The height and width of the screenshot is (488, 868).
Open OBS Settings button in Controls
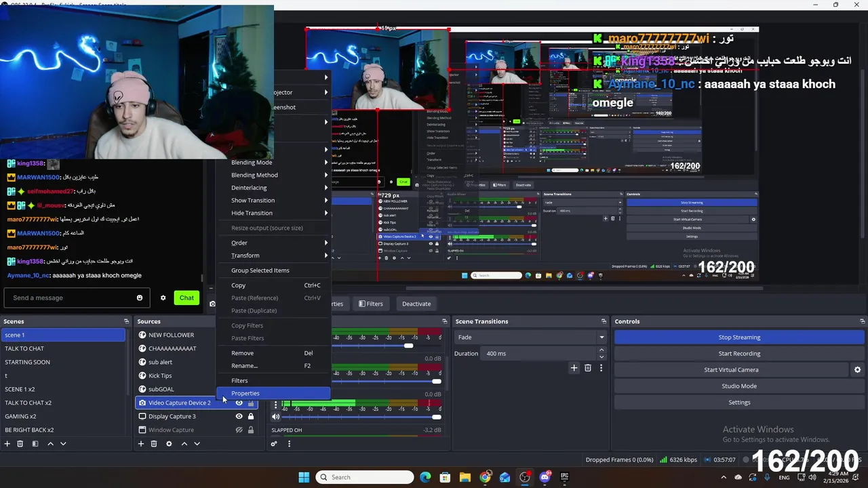tap(739, 403)
